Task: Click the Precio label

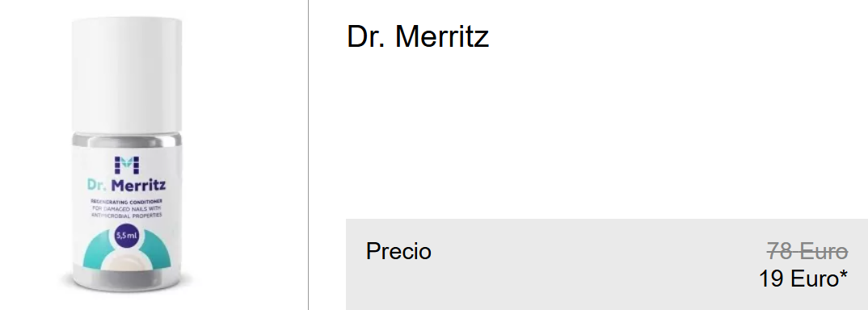Action: click(x=398, y=251)
